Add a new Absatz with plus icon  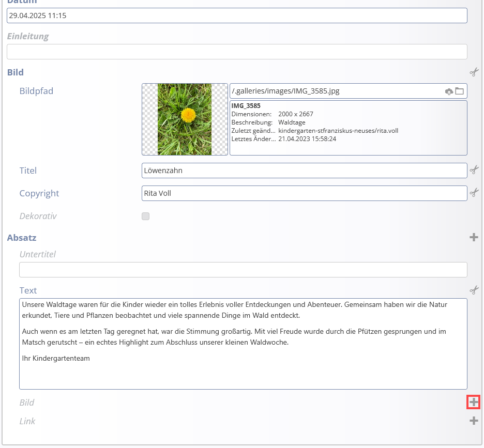(474, 237)
